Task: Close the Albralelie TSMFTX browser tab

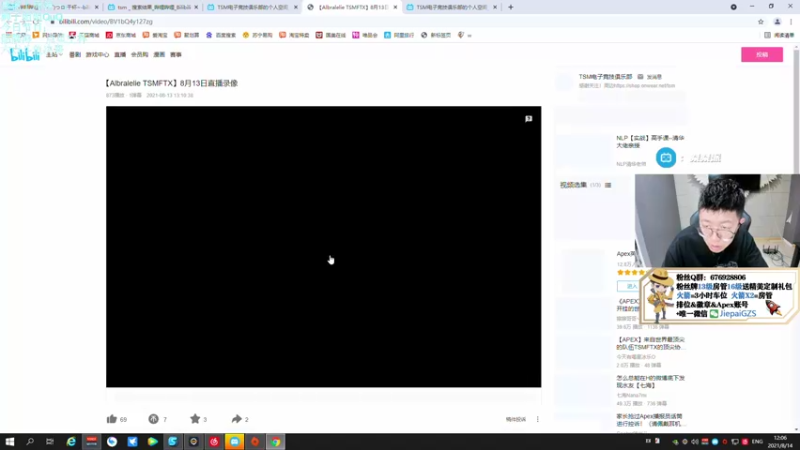Action: click(395, 7)
